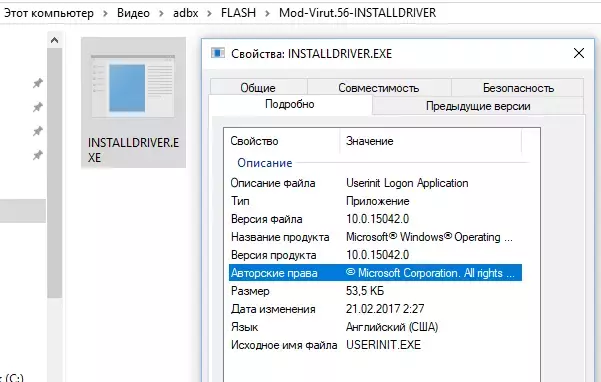Select the Авторские права property row
601x382 pixels.
pyautogui.click(x=375, y=273)
